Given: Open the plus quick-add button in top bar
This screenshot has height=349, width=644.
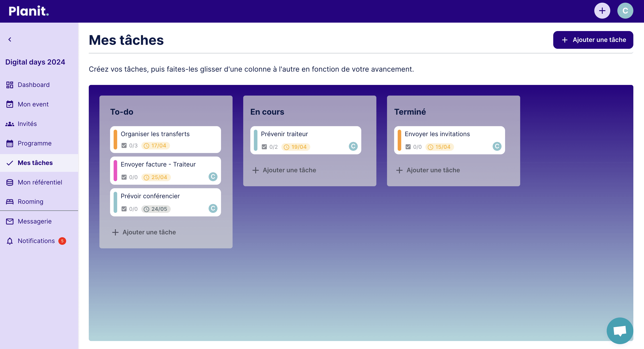Looking at the screenshot, I should pyautogui.click(x=602, y=11).
